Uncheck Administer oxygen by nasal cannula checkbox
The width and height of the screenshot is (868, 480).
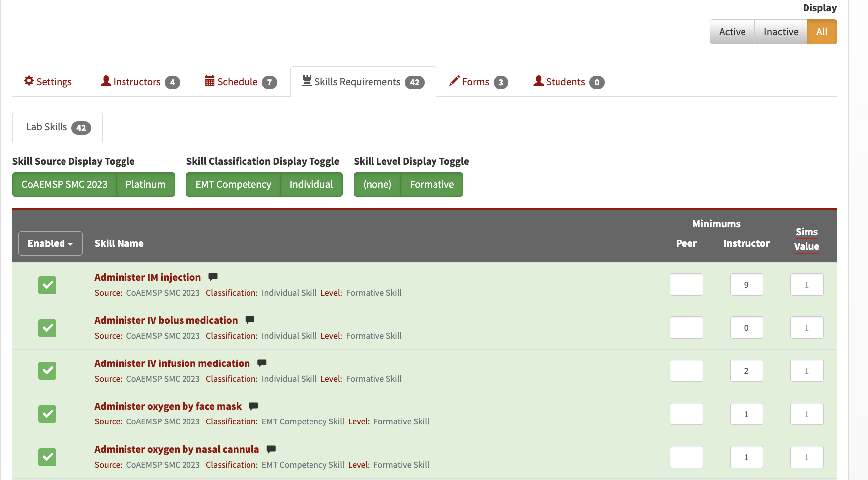(47, 457)
